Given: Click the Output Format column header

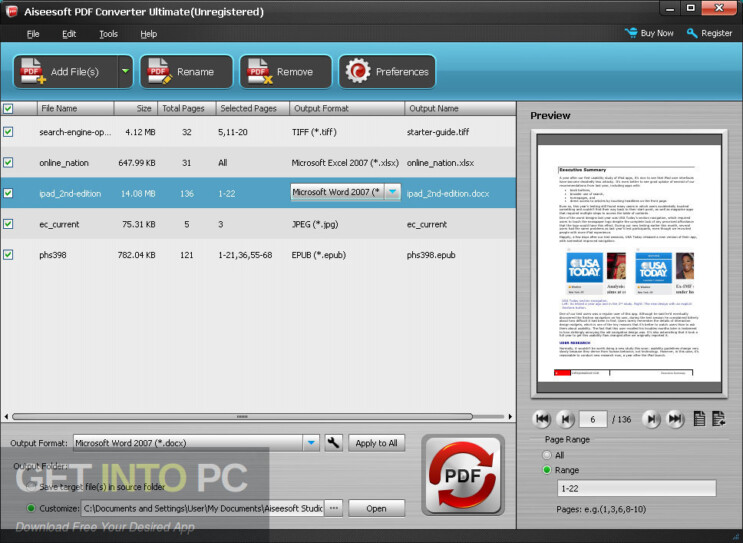Looking at the screenshot, I should click(347, 109).
